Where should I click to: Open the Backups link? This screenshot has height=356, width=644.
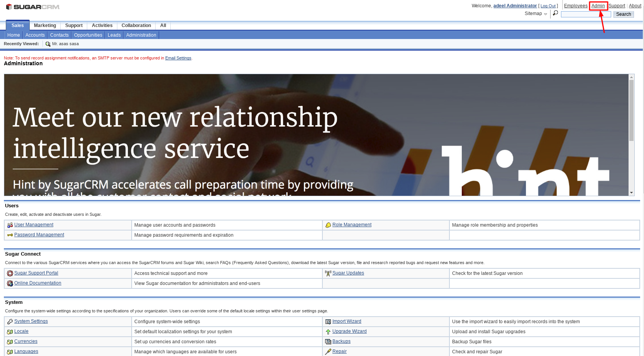pyautogui.click(x=341, y=341)
